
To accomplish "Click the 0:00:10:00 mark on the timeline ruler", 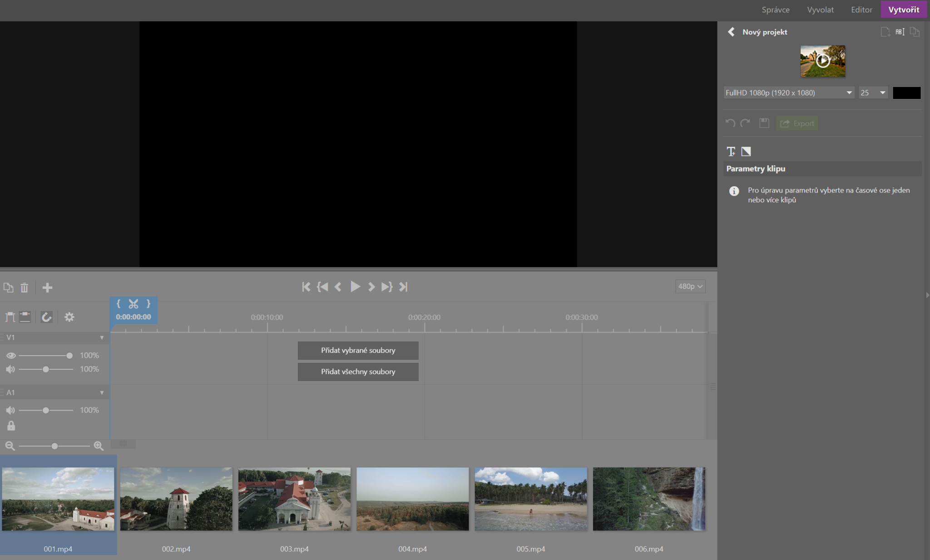I will [267, 317].
